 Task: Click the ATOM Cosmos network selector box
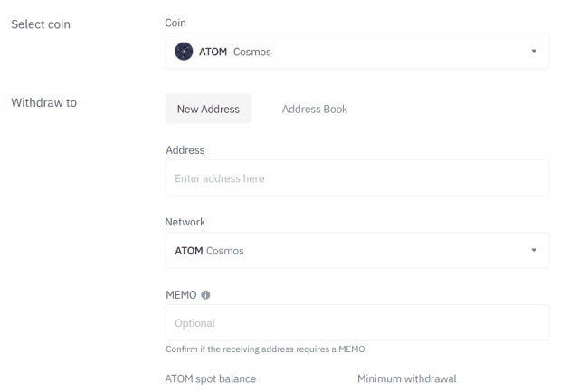coord(356,250)
